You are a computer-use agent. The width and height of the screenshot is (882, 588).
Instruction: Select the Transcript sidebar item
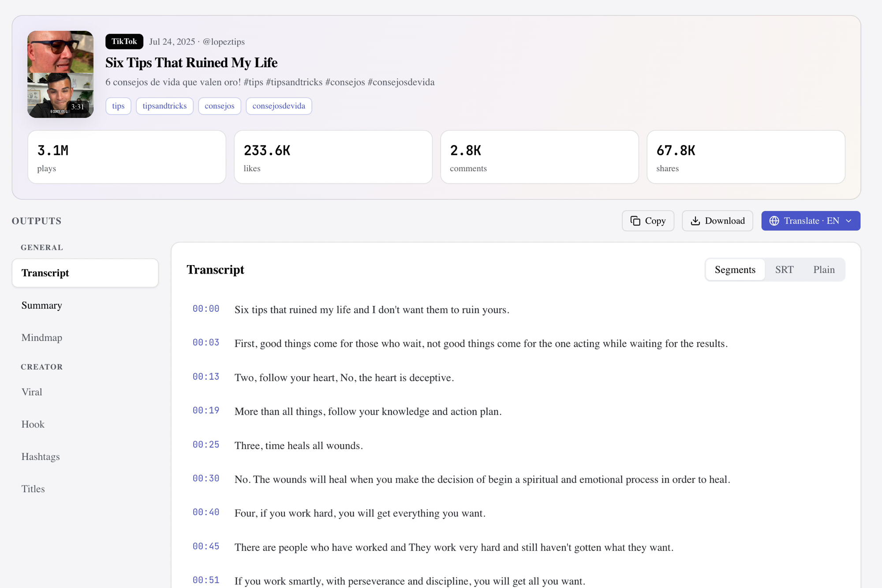click(x=85, y=273)
